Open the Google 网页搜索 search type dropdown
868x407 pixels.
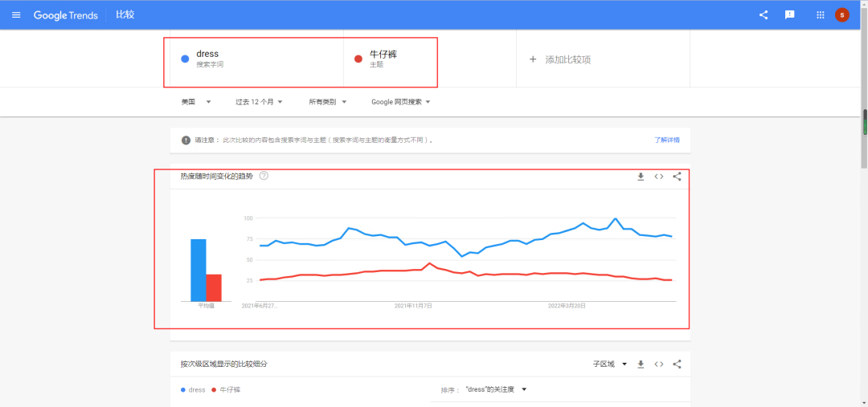(x=401, y=102)
